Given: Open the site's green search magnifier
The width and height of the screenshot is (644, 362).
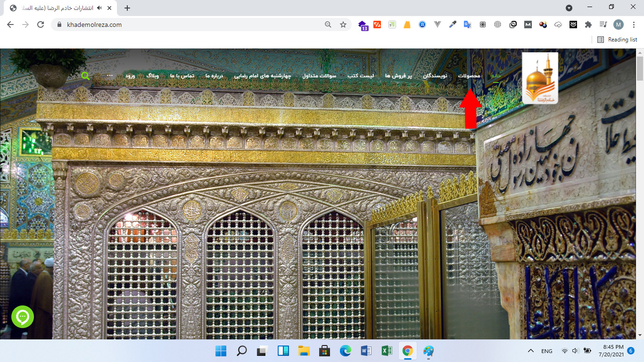Looking at the screenshot, I should (x=85, y=75).
